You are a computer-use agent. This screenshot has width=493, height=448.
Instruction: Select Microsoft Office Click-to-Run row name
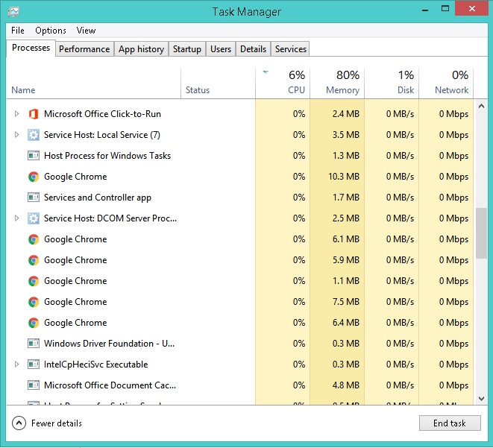[x=102, y=114]
